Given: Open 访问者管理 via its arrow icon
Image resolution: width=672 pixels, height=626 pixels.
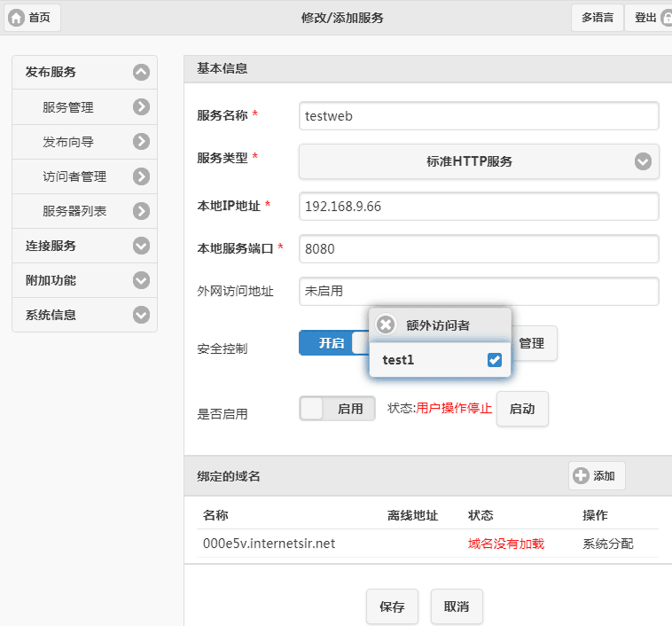Looking at the screenshot, I should click(x=141, y=176).
